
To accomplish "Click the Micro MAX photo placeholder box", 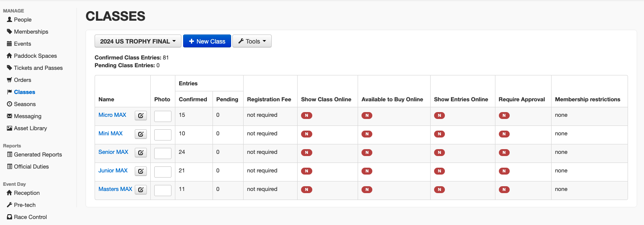I will pyautogui.click(x=163, y=116).
